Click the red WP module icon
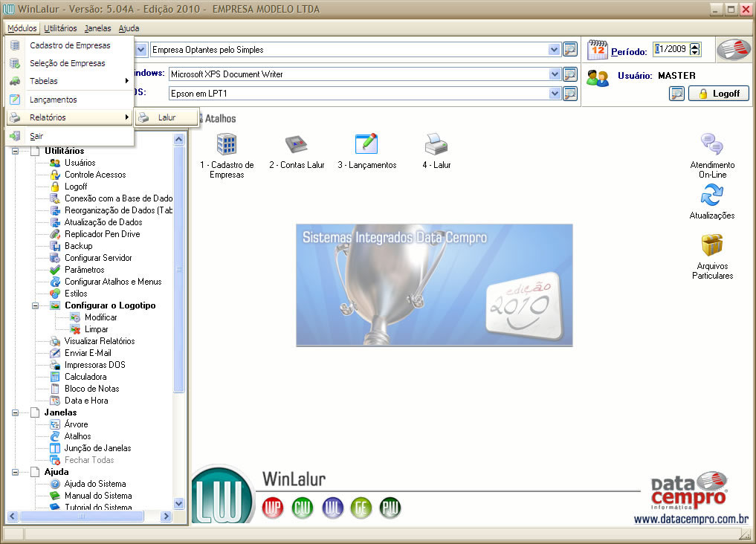Image resolution: width=756 pixels, height=544 pixels. click(273, 508)
